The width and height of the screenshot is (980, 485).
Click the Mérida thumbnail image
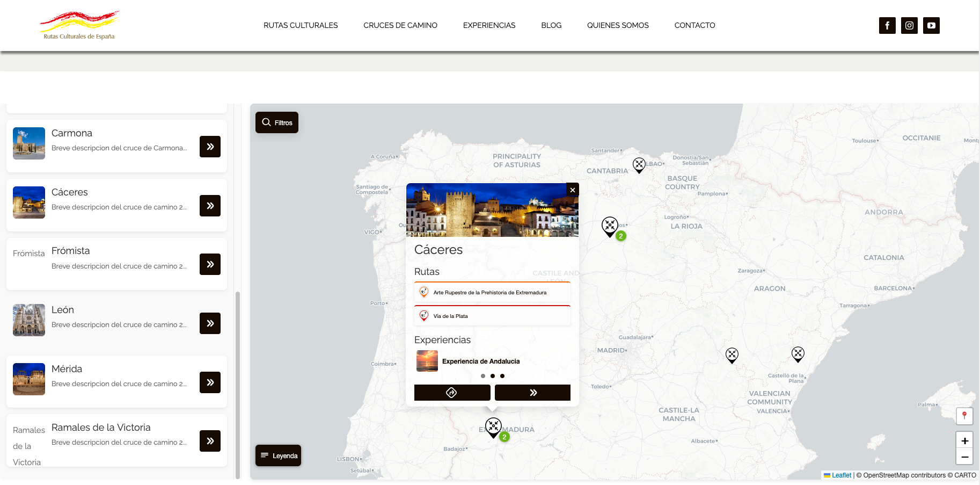coord(29,379)
